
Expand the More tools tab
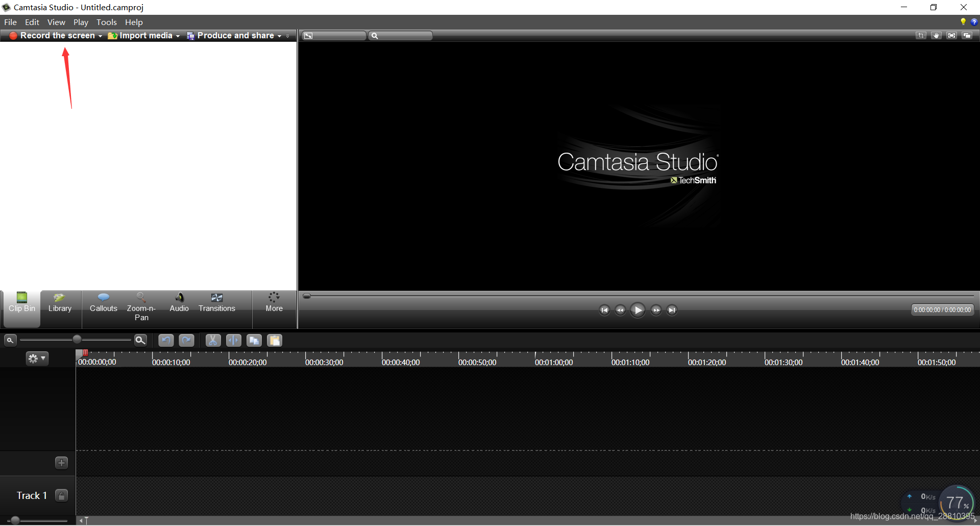coord(274,303)
